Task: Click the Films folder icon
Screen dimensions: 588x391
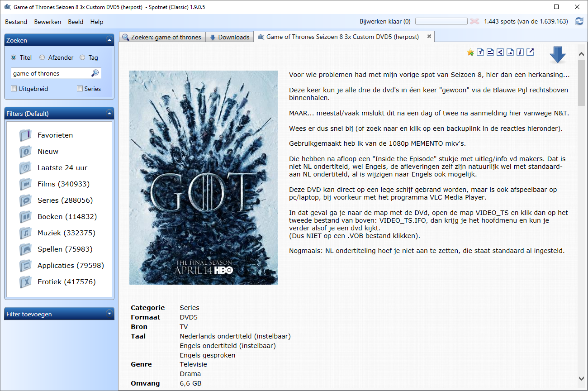Action: click(25, 184)
